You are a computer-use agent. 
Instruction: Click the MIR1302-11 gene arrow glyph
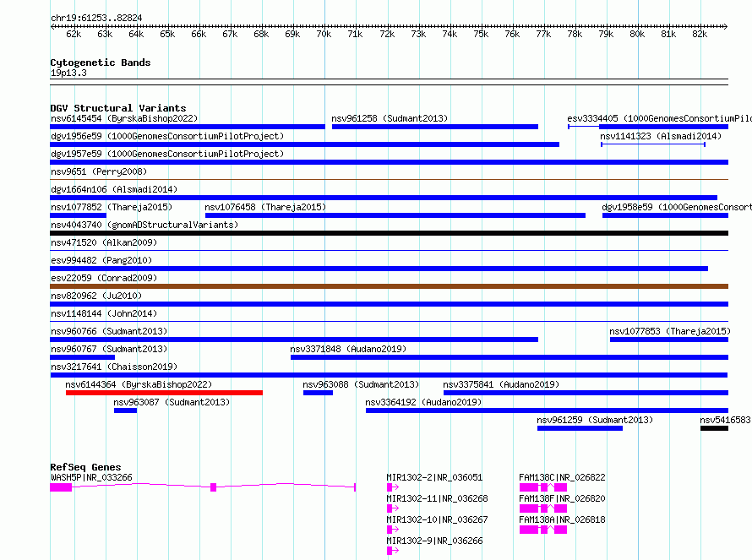[392, 508]
